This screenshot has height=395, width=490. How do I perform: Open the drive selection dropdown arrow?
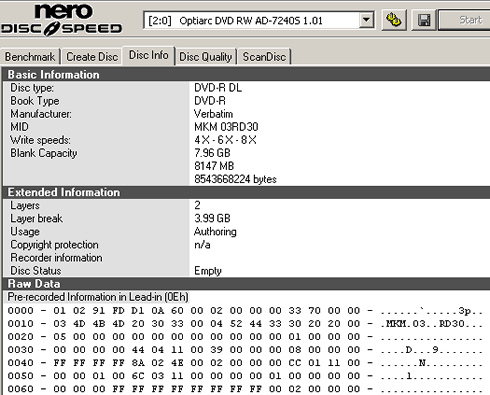click(x=366, y=20)
